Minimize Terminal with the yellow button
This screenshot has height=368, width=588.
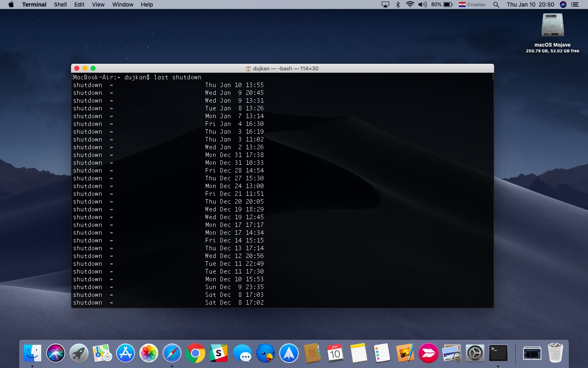85,68
